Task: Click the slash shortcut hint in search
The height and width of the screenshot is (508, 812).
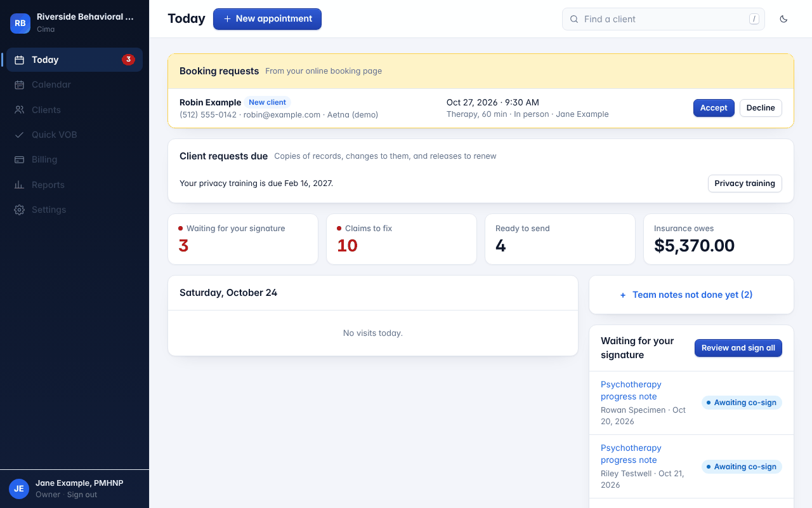Action: [754, 19]
